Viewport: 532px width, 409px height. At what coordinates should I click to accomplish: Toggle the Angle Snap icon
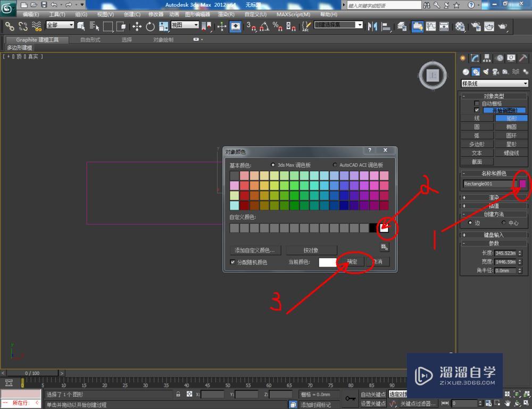[264, 27]
